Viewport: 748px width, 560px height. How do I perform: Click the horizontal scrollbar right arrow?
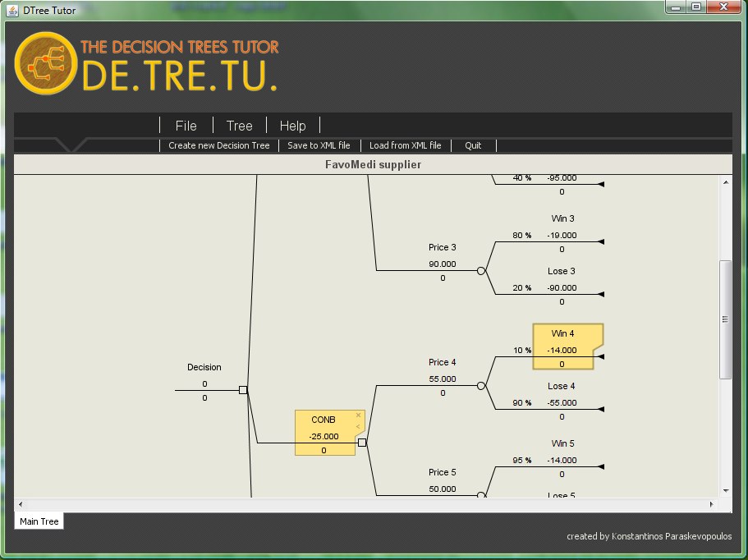coord(712,503)
